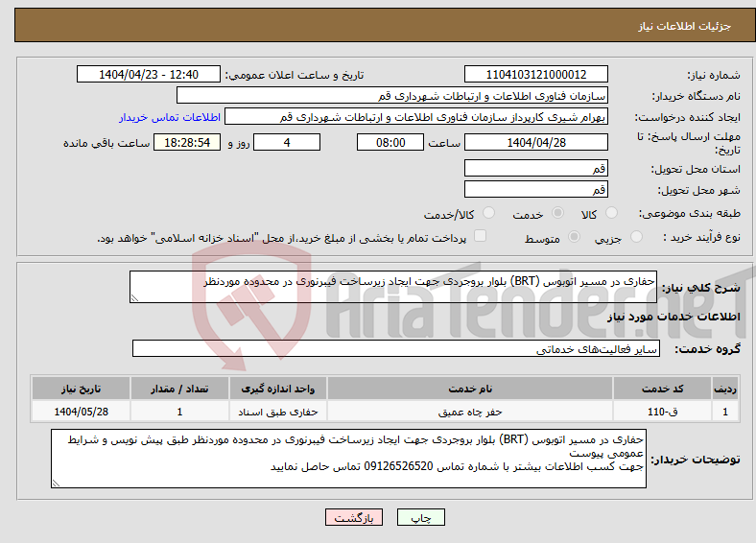Image resolution: width=756 pixels, height=543 pixels.
Task: Select the جزیی purchase type radio
Action: tap(636, 236)
